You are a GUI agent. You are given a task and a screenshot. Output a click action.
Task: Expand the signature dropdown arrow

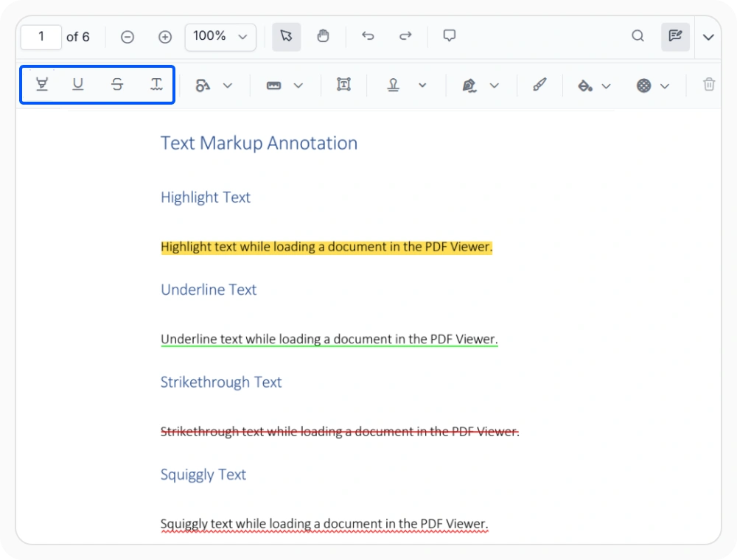click(x=494, y=85)
